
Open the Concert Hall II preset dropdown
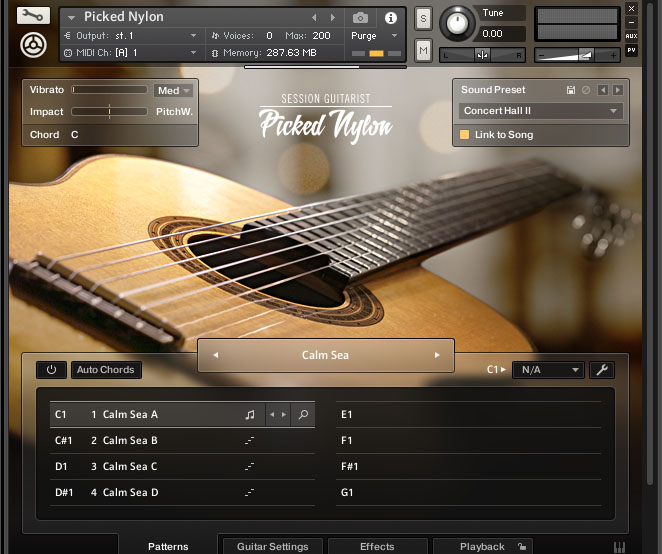540,111
